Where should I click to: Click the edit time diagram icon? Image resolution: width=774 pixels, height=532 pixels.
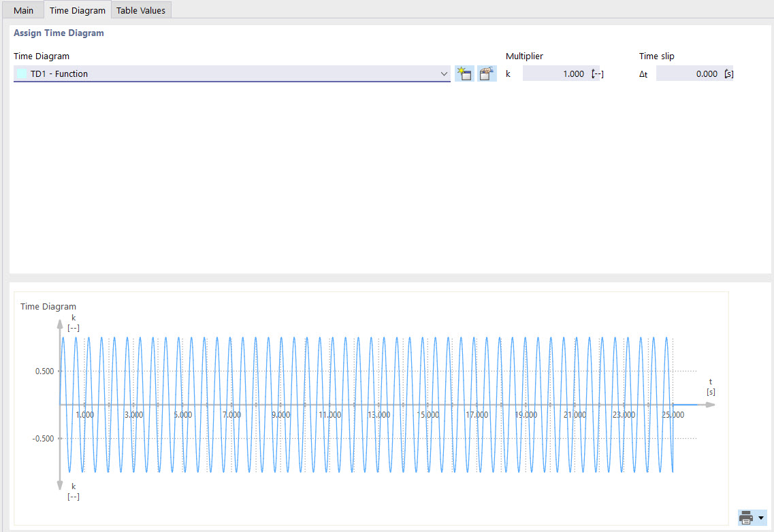pyautogui.click(x=487, y=73)
